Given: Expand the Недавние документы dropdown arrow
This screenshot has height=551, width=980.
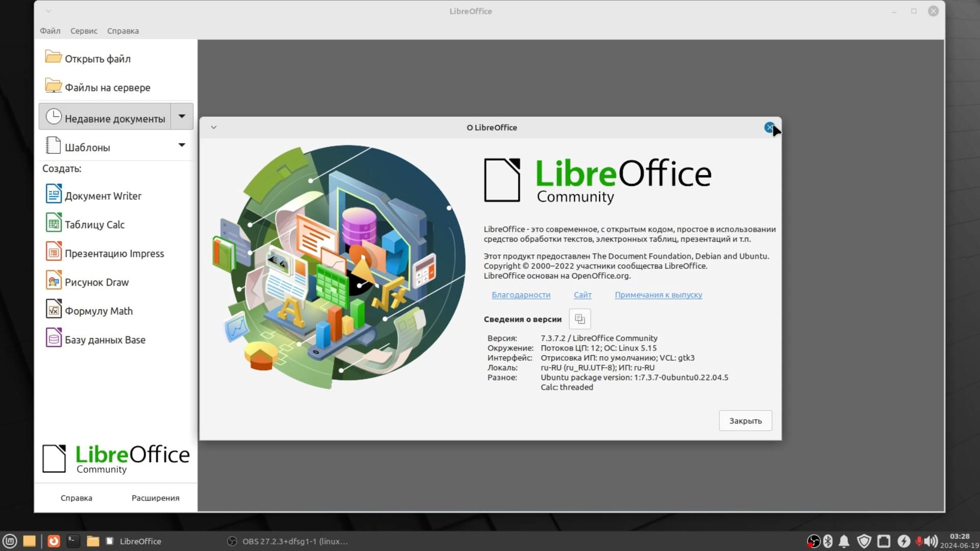Looking at the screenshot, I should click(x=182, y=117).
